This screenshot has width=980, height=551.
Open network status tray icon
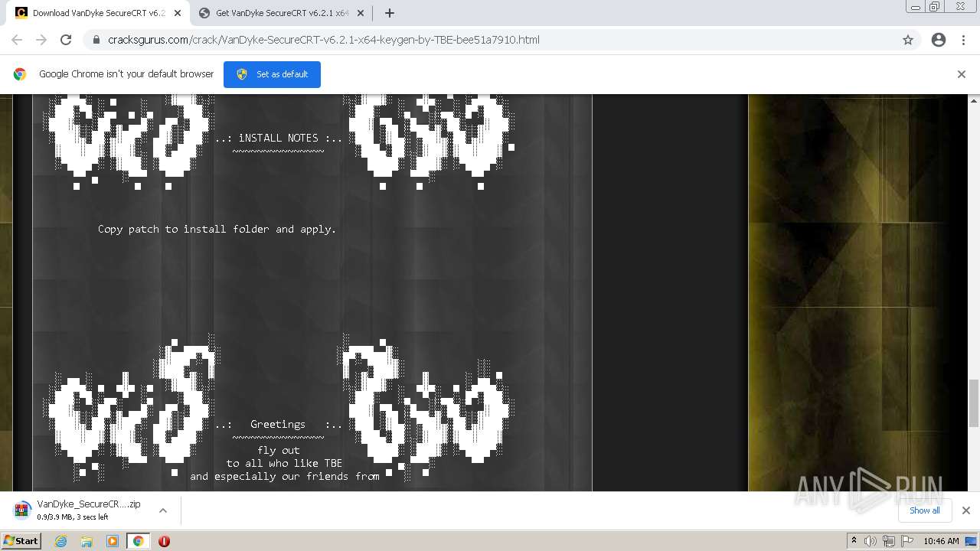889,541
